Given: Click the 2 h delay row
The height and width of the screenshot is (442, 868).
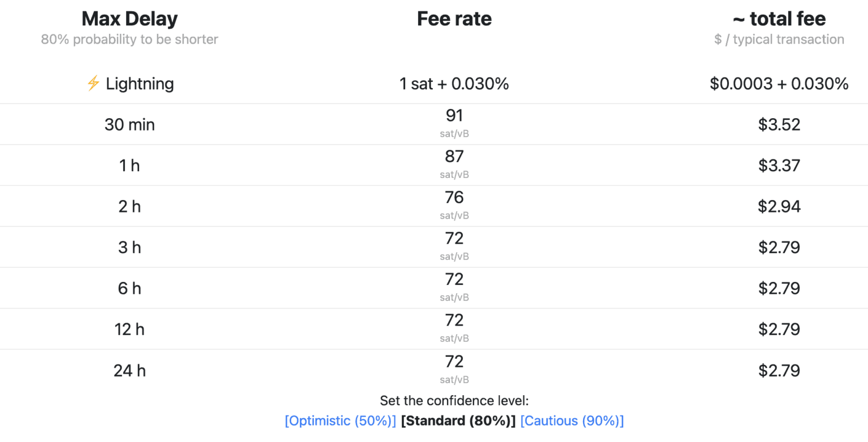Looking at the screenshot, I should pos(129,206).
